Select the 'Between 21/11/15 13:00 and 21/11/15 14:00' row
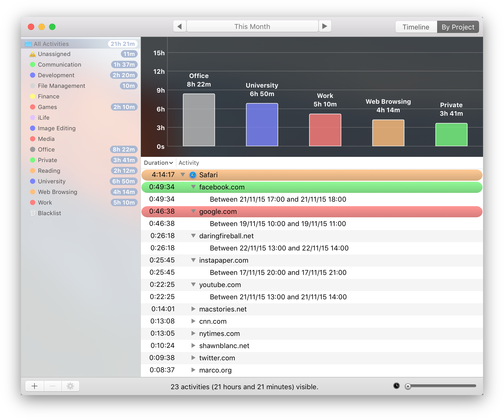The width and height of the screenshot is (504, 420). click(312, 297)
